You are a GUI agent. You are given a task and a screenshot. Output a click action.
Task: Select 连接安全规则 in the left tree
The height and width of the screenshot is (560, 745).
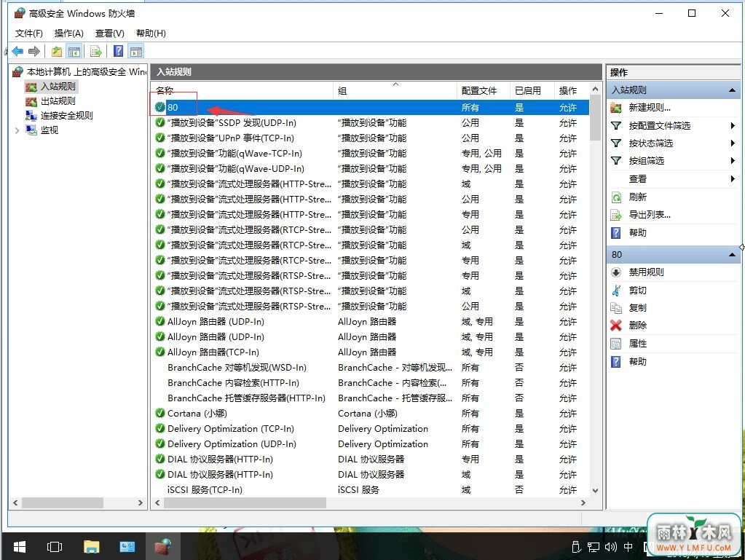pos(66,115)
